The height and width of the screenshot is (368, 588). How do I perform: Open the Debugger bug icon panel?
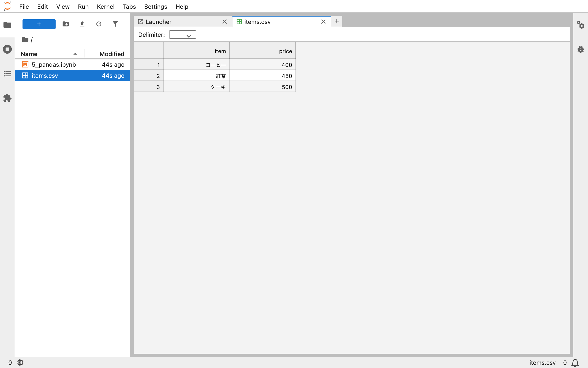coord(580,49)
